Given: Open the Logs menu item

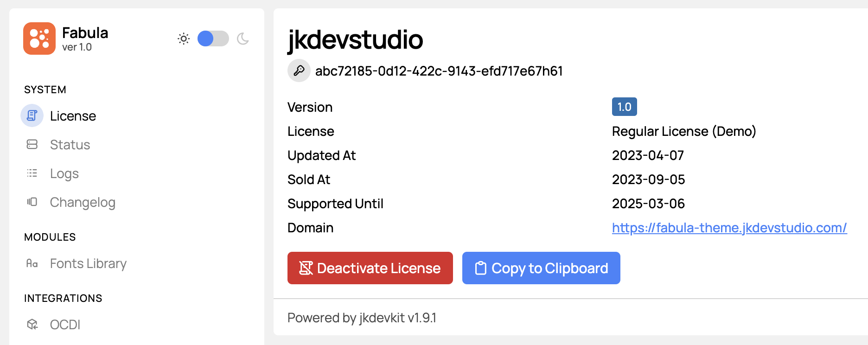Looking at the screenshot, I should point(64,173).
